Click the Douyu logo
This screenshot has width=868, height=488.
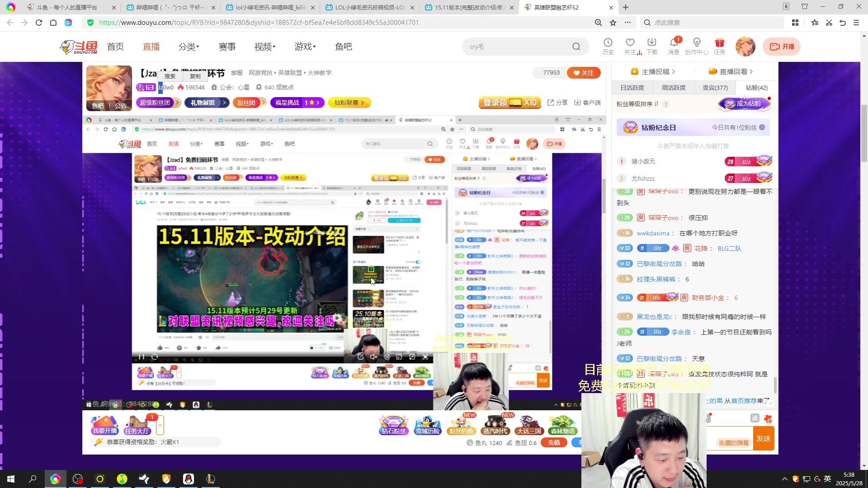pos(79,47)
